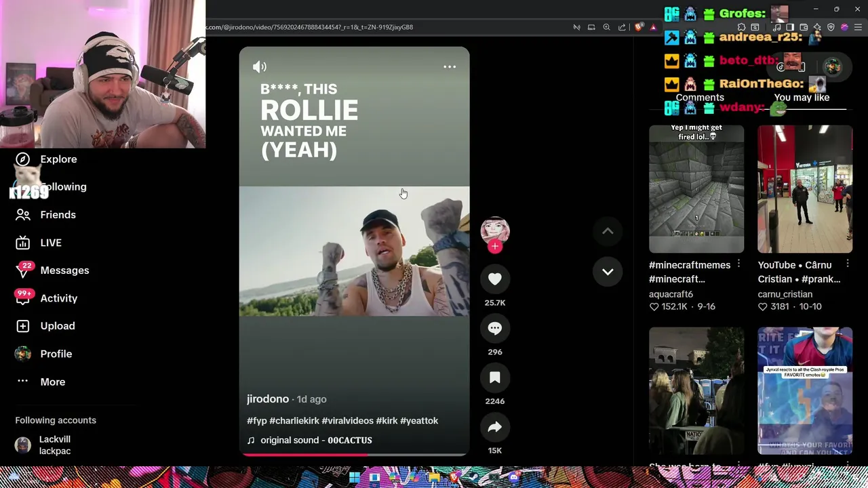The width and height of the screenshot is (868, 488).
Task: Save the video with the bookmark icon
Action: (x=495, y=378)
